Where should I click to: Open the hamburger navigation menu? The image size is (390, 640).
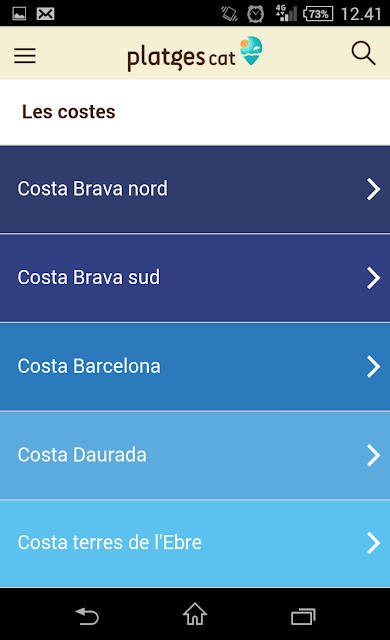pos(25,55)
